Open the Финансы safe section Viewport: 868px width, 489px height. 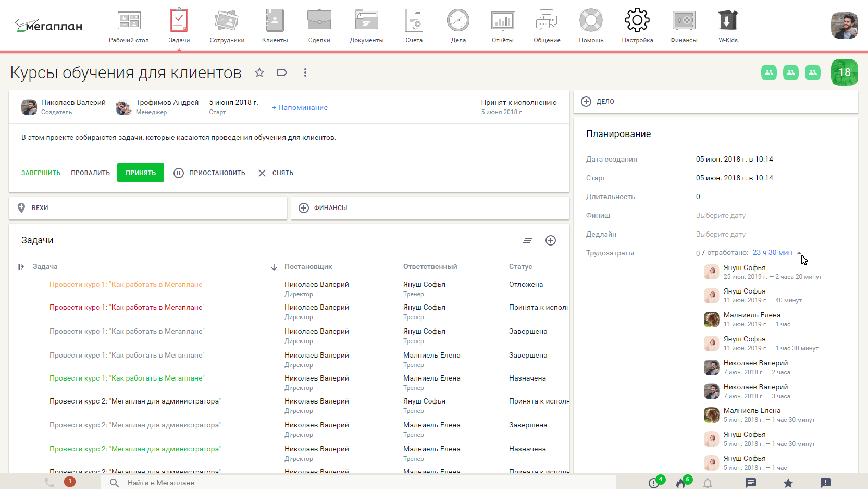tap(684, 26)
